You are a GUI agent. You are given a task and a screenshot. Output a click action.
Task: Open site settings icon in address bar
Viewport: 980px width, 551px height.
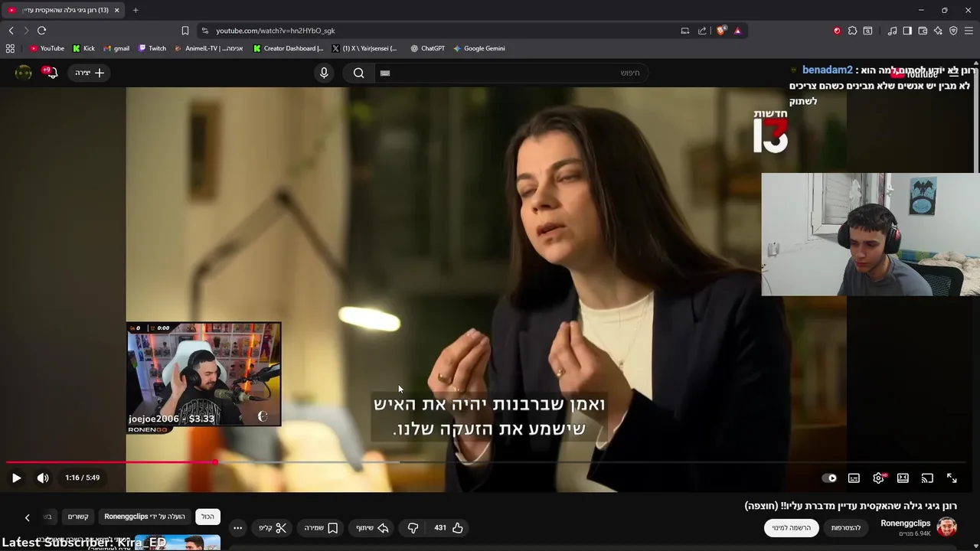(x=204, y=31)
